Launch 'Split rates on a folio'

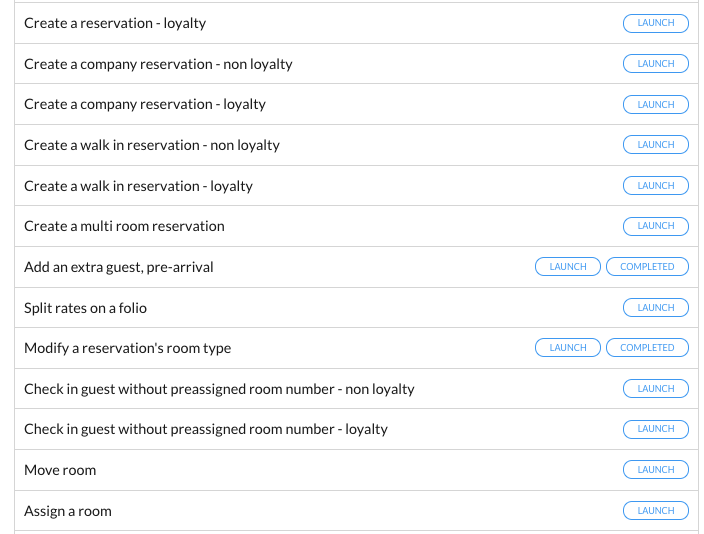pos(655,308)
